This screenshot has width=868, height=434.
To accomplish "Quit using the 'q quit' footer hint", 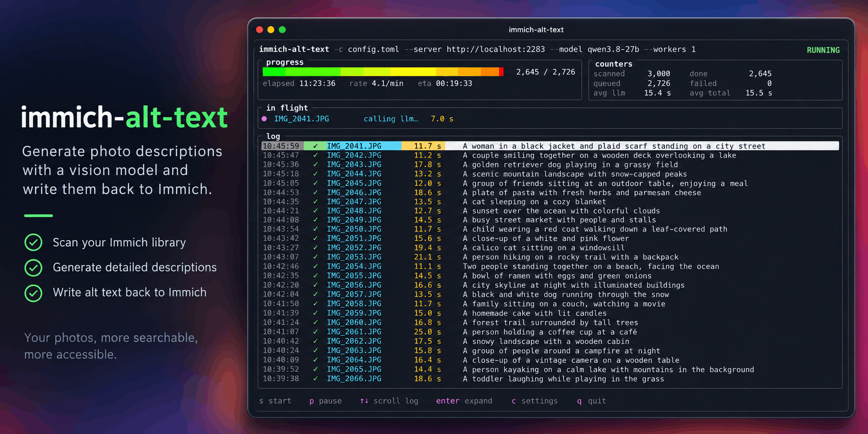I will [591, 401].
